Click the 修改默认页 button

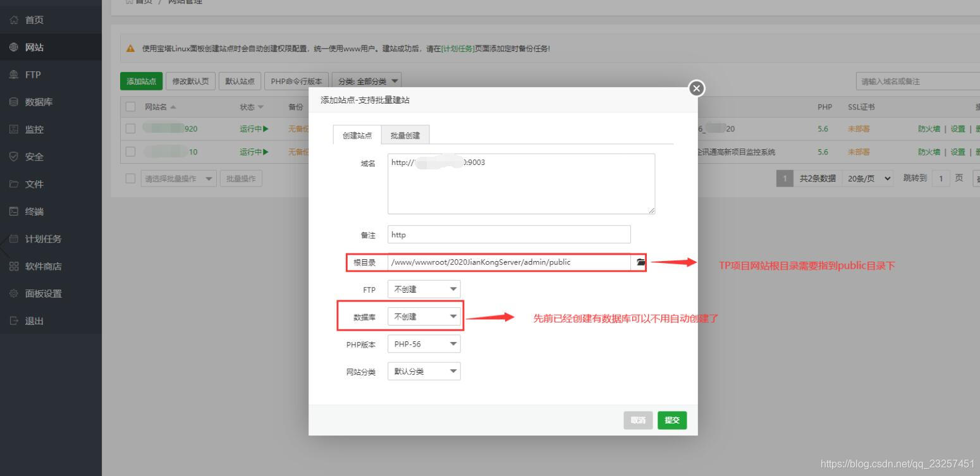point(191,81)
